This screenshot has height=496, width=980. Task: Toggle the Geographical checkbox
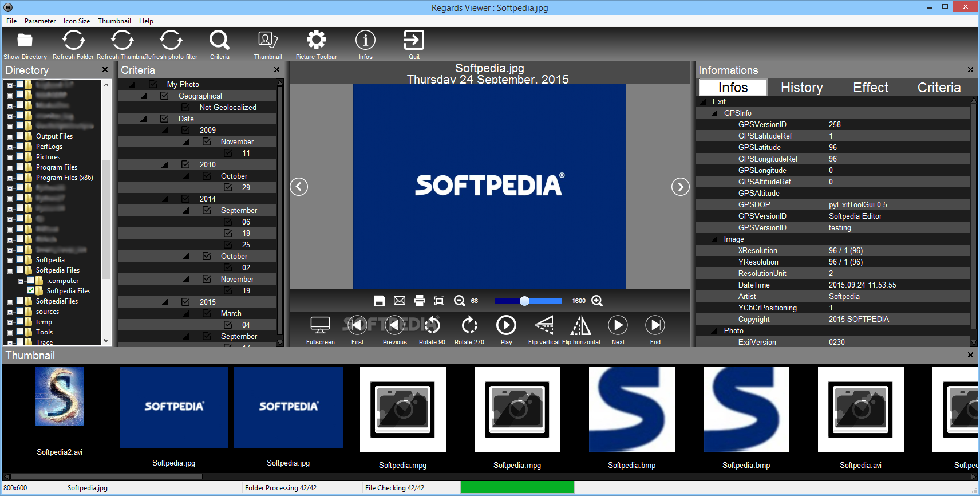[164, 96]
